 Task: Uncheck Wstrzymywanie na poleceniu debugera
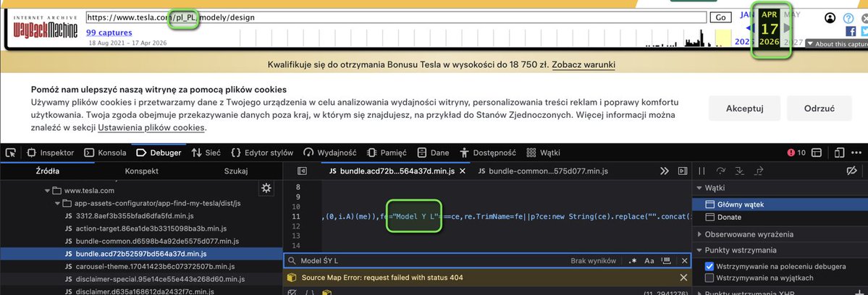[709, 266]
